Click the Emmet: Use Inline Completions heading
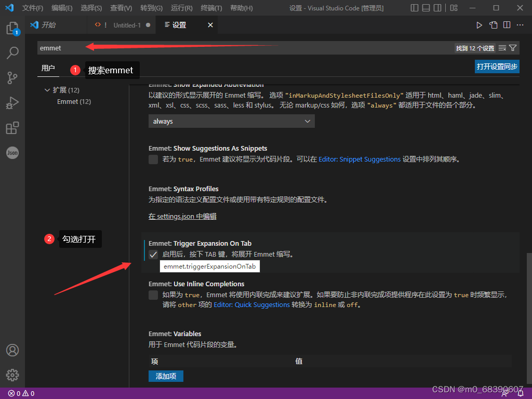 tap(196, 284)
